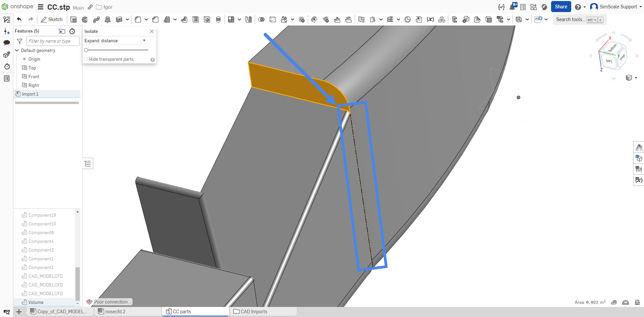The height and width of the screenshot is (317, 644).
Task: Adjust the Isolate distance slider handle
Action: pos(86,50)
